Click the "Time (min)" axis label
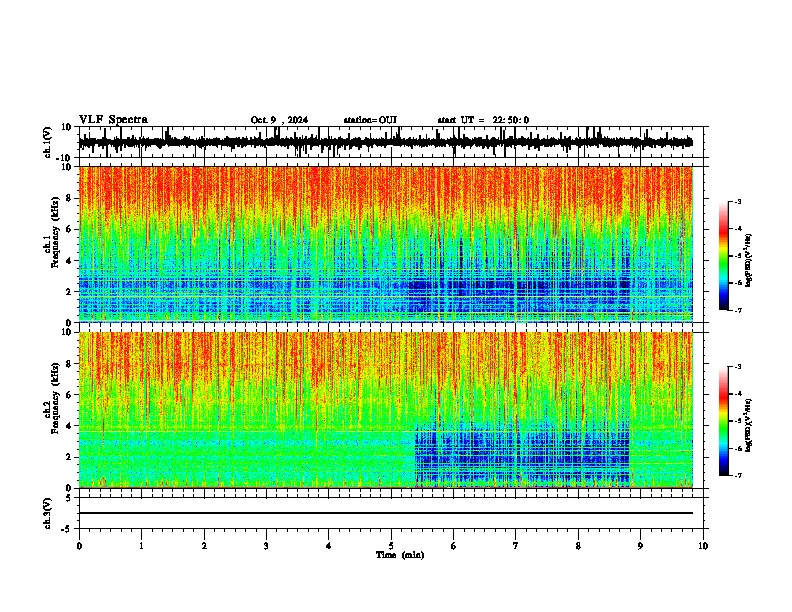This screenshot has width=792, height=612. click(x=400, y=555)
